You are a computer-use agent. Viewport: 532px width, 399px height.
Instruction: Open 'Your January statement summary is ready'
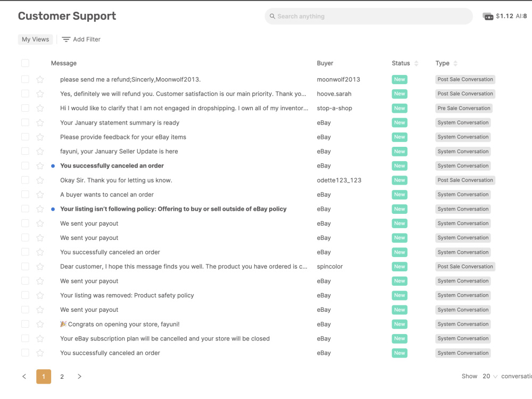coord(120,123)
